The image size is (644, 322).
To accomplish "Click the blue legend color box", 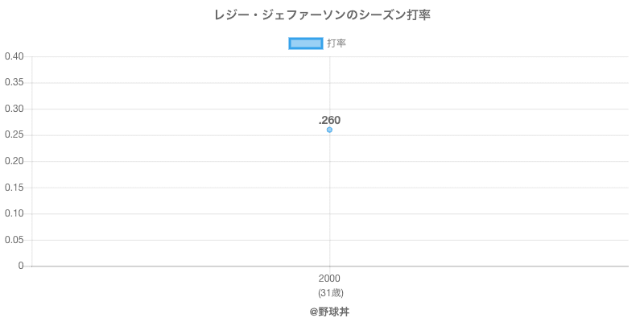I will 305,43.
